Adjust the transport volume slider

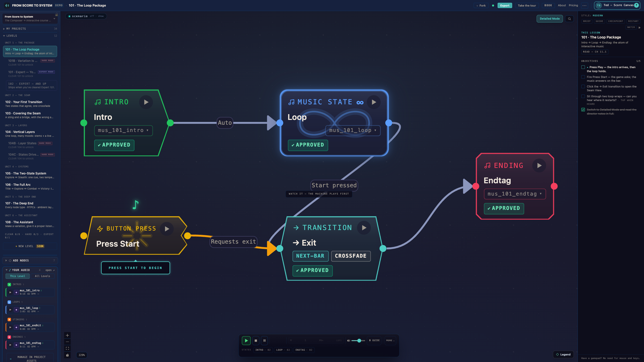coord(358,341)
